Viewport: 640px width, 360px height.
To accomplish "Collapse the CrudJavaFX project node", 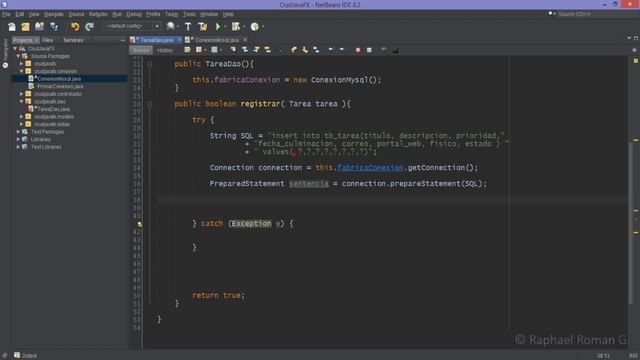I will 15,49.
